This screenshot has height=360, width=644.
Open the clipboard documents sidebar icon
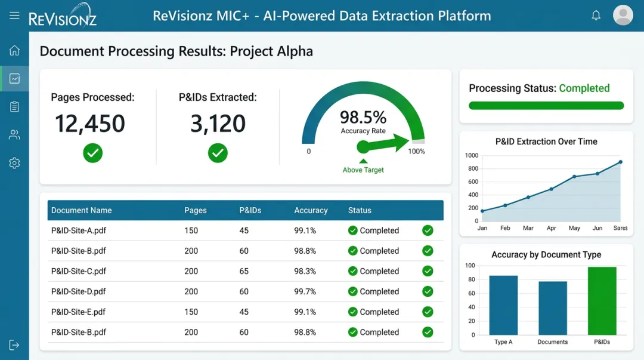[x=14, y=107]
